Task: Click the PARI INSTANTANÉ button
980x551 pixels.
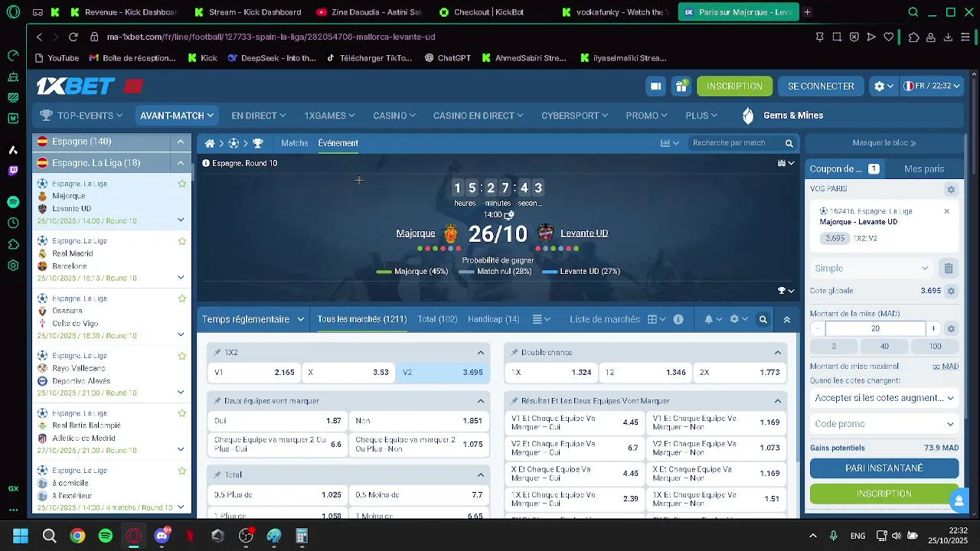Action: click(x=884, y=468)
